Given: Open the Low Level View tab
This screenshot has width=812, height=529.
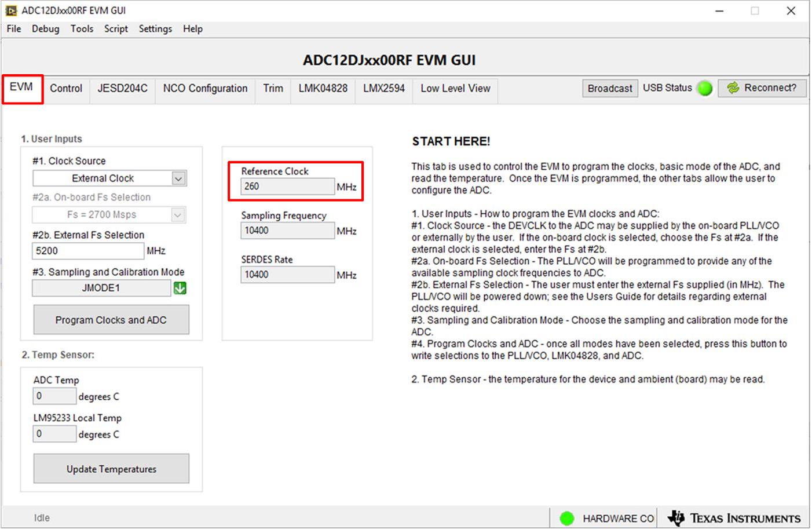Looking at the screenshot, I should point(455,89).
